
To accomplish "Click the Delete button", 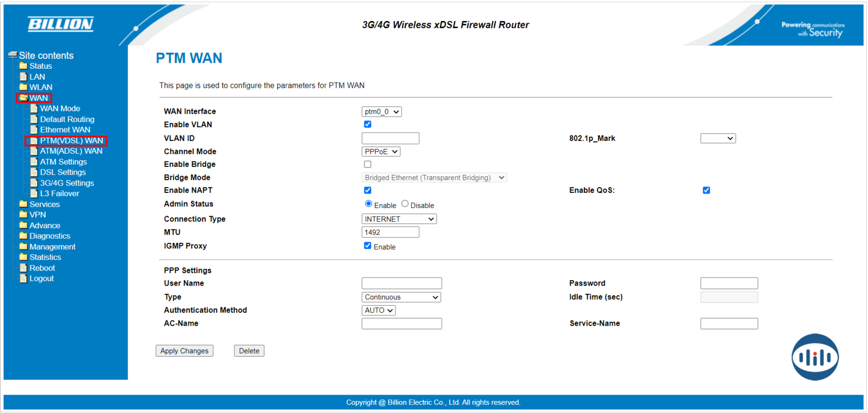I will point(249,351).
